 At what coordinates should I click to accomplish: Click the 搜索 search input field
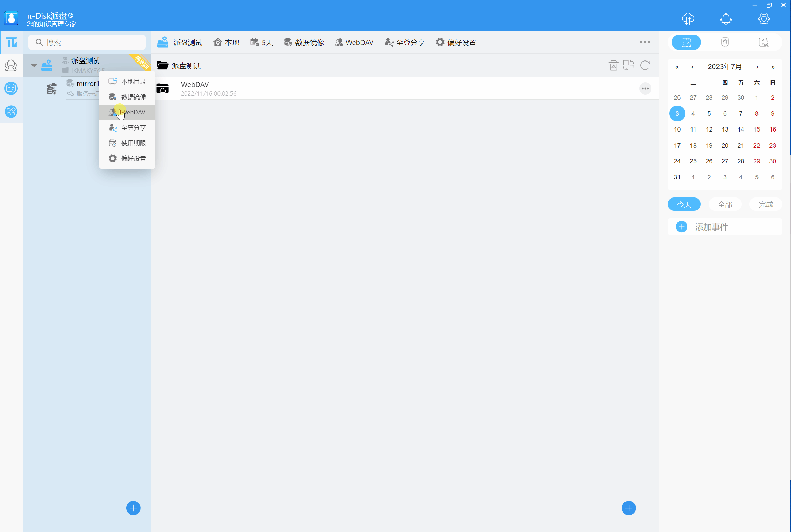(x=87, y=42)
